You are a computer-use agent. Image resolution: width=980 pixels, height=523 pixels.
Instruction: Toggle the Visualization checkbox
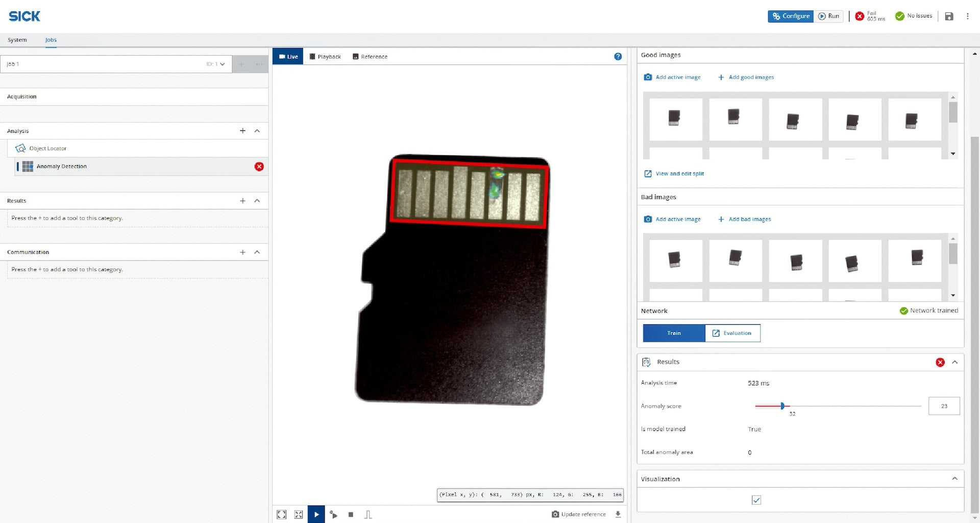[756, 500]
